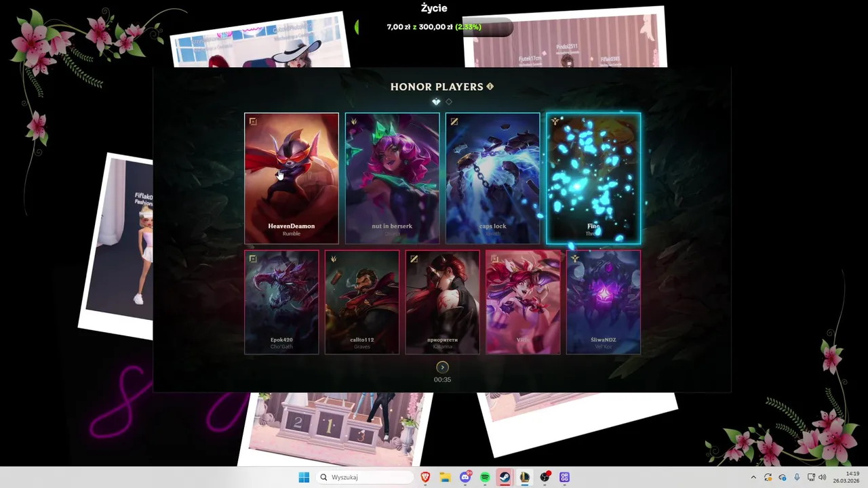Viewport: 868px width, 488px height.
Task: Honor callto112 playing Graves
Action: (362, 302)
